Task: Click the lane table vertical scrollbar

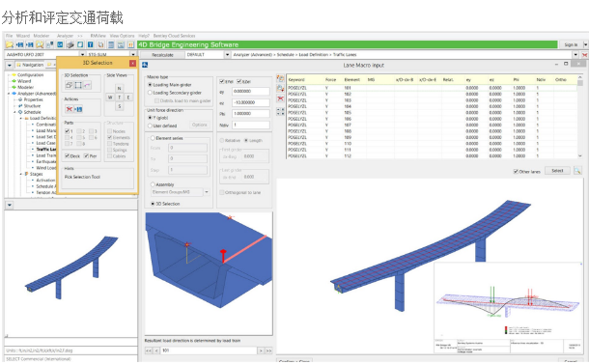Action: click(580, 117)
